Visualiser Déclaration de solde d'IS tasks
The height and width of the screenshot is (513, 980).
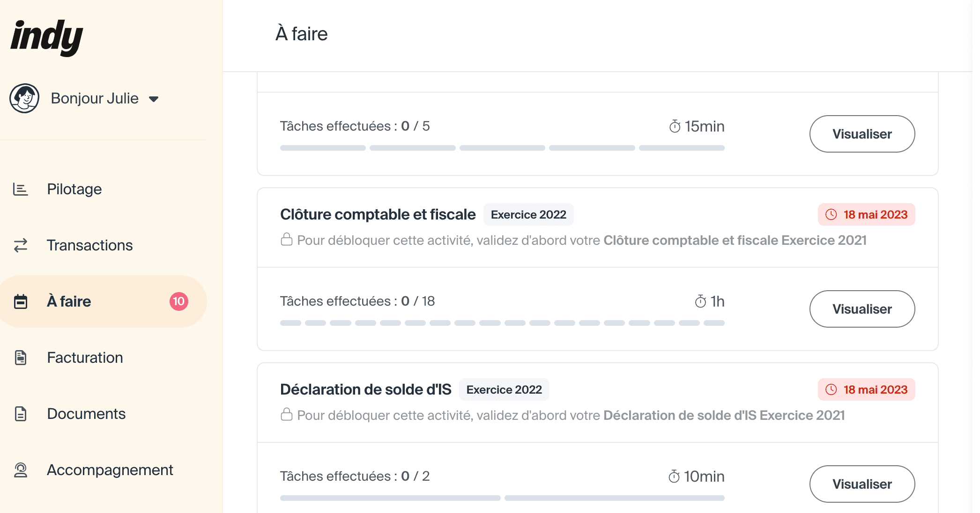pos(862,484)
